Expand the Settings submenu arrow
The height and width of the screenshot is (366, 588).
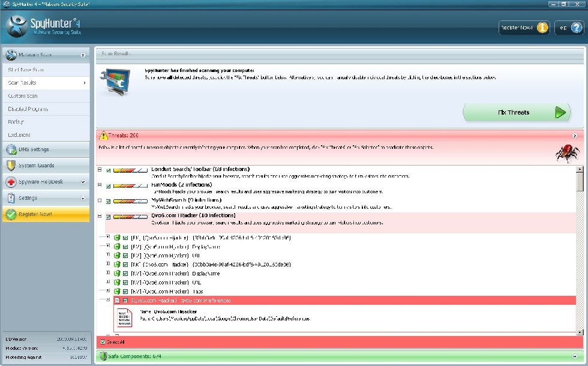pos(83,199)
